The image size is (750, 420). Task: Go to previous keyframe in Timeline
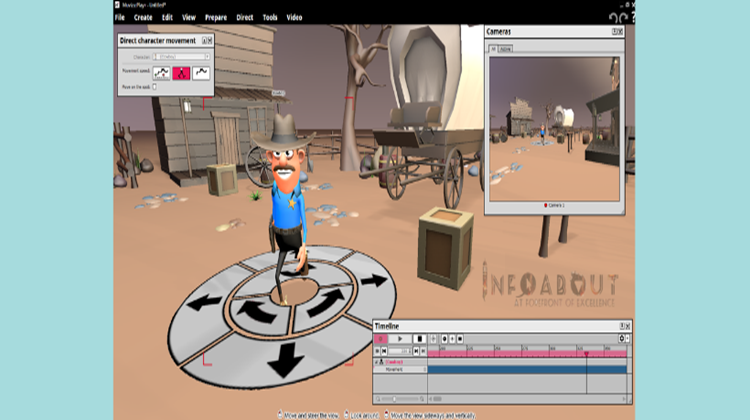pos(384,351)
